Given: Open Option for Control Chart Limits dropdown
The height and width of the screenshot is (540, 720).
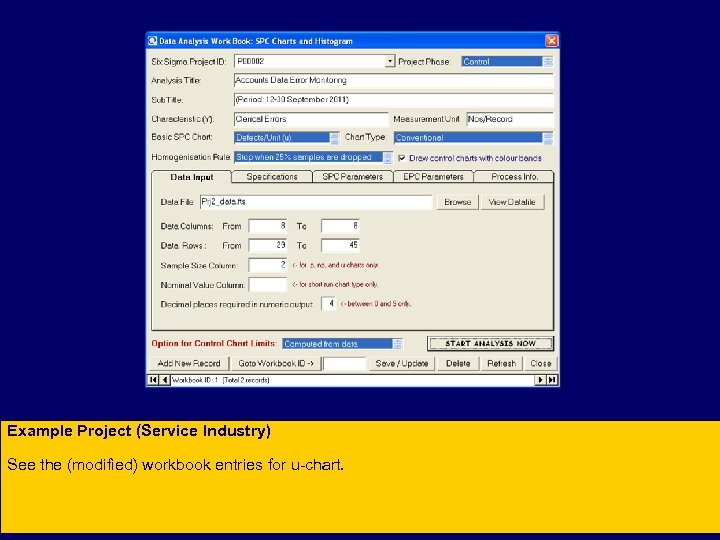Looking at the screenshot, I should tap(398, 344).
